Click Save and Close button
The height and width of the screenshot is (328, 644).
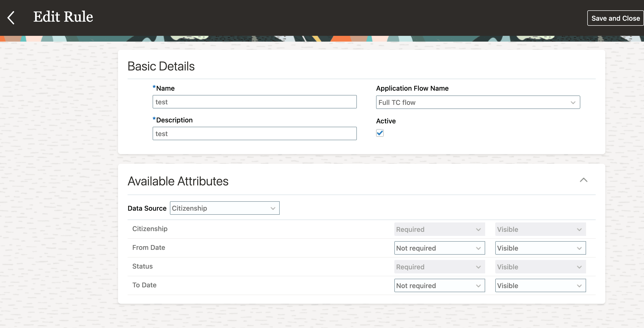[x=615, y=18]
